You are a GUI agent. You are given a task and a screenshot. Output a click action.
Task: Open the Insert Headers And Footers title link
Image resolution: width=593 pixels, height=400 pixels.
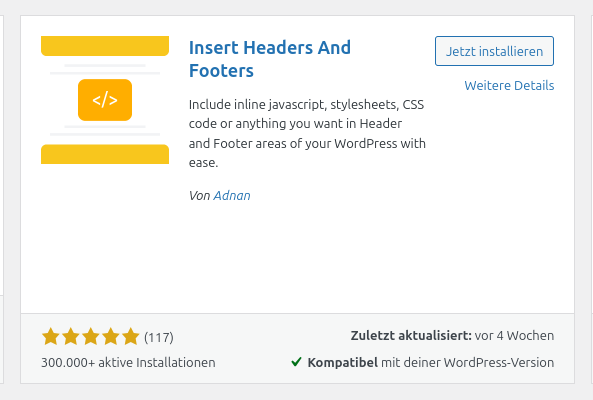click(x=270, y=59)
